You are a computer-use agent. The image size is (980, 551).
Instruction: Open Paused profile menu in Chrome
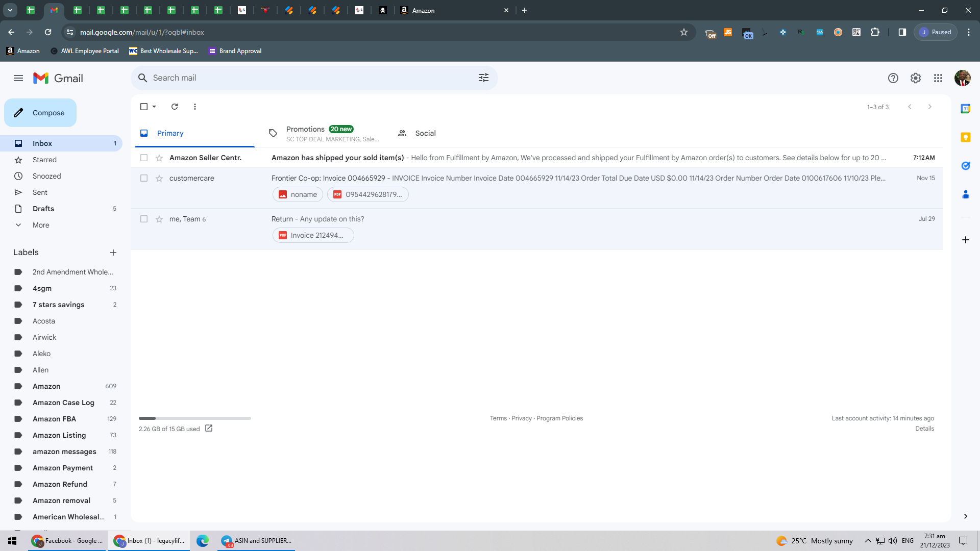click(x=936, y=32)
